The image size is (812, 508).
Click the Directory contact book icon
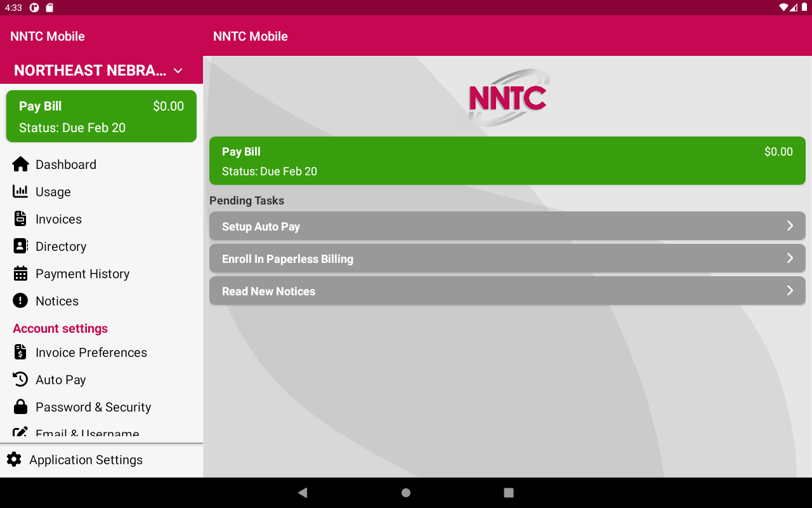tap(20, 246)
